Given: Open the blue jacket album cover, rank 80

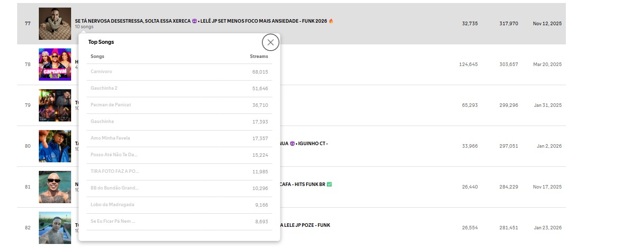Looking at the screenshot, I should [55, 146].
